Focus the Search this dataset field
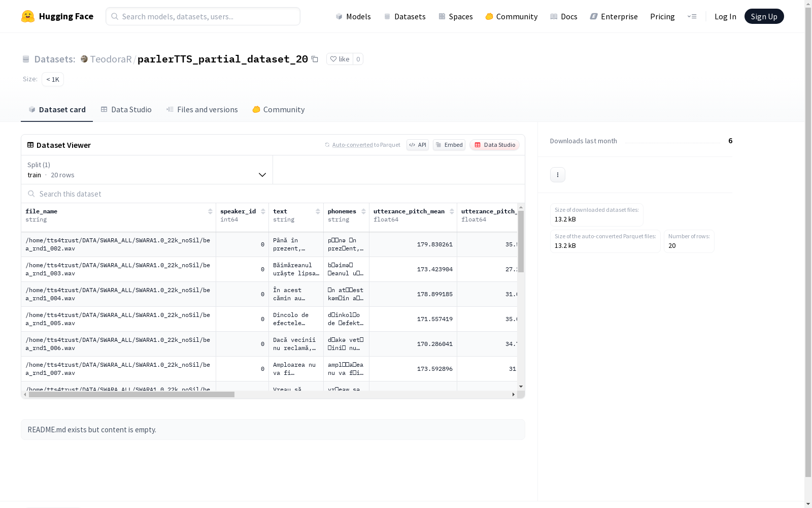Image resolution: width=812 pixels, height=508 pixels. (x=273, y=194)
